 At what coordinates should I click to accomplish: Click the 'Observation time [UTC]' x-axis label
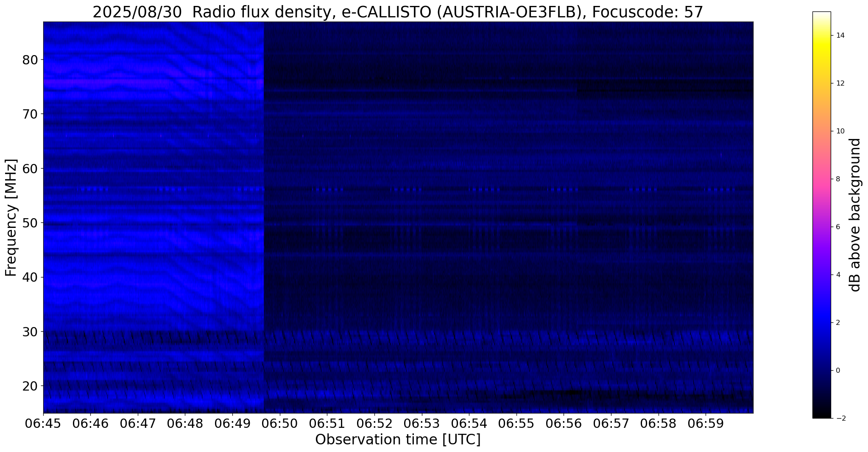(398, 439)
